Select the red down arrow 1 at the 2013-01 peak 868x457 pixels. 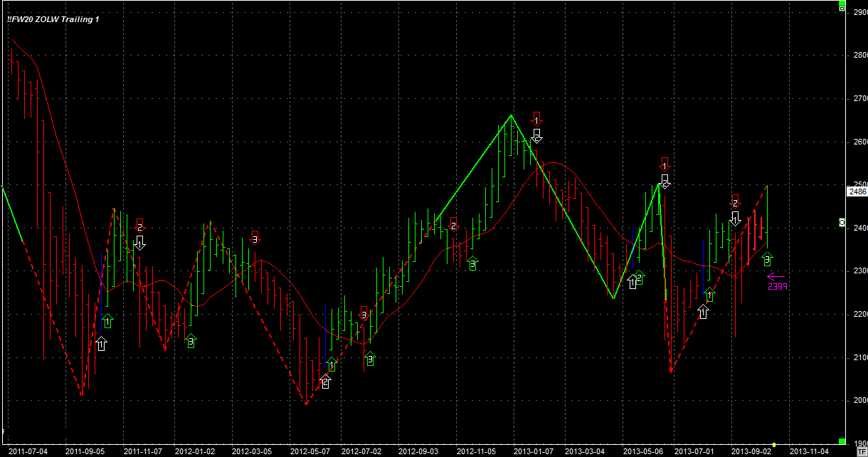click(x=537, y=119)
